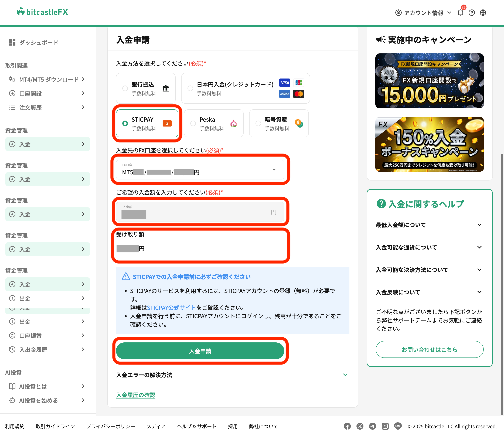This screenshot has height=436, width=504.
Task: Click the account opening plus icon
Action: coord(12,93)
